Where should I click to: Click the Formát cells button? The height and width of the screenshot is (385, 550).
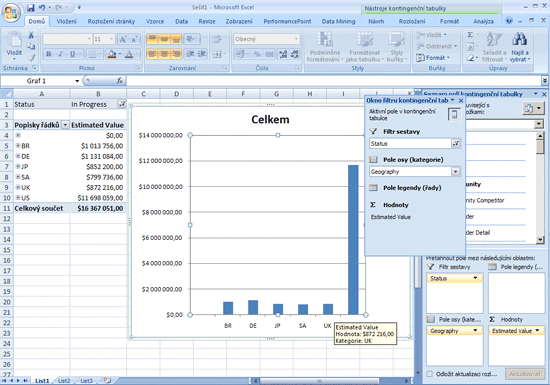point(433,58)
